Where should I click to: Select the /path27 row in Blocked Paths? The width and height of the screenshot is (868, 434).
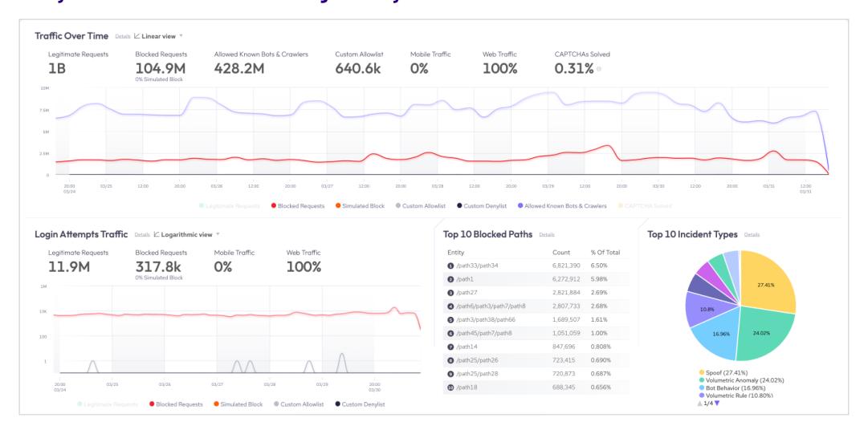536,293
